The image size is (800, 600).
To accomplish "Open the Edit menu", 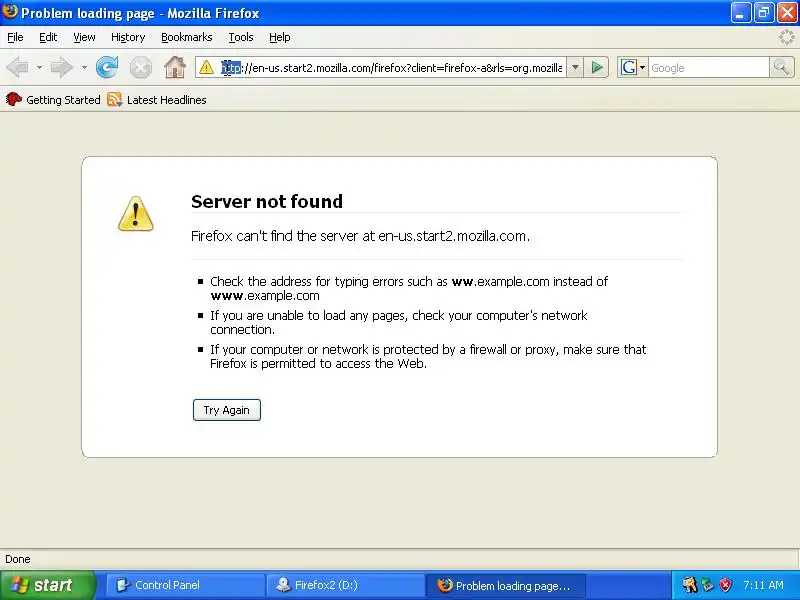I will tap(48, 37).
